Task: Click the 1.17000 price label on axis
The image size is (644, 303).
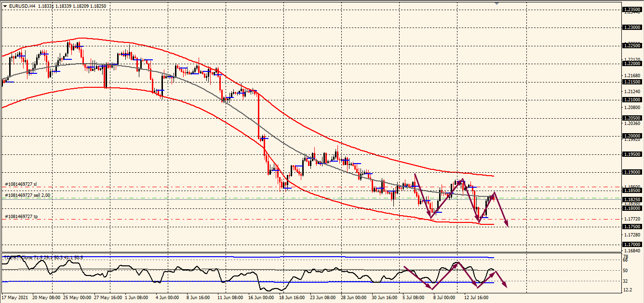Action: pyautogui.click(x=632, y=245)
